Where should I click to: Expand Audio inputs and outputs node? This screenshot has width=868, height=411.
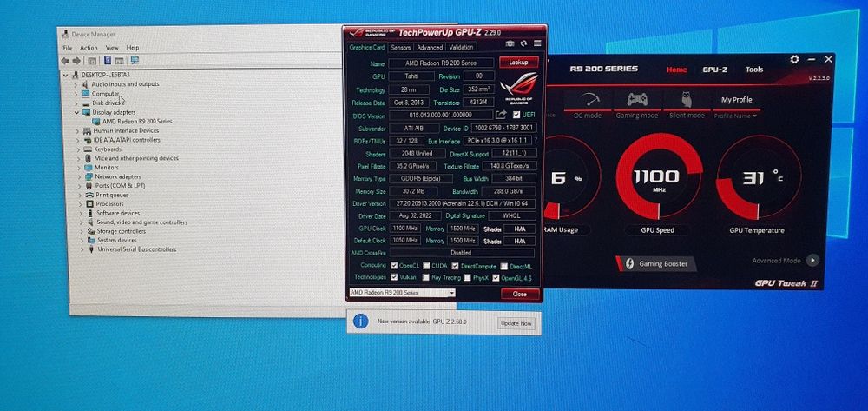76,85
